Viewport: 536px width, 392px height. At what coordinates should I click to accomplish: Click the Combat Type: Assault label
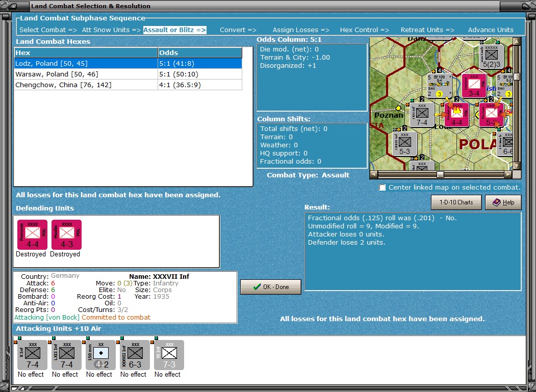click(308, 175)
